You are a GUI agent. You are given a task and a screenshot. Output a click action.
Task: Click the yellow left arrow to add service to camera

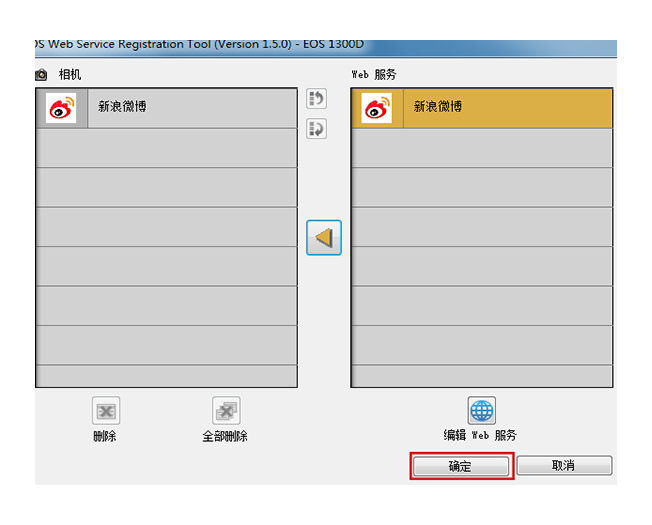[324, 238]
